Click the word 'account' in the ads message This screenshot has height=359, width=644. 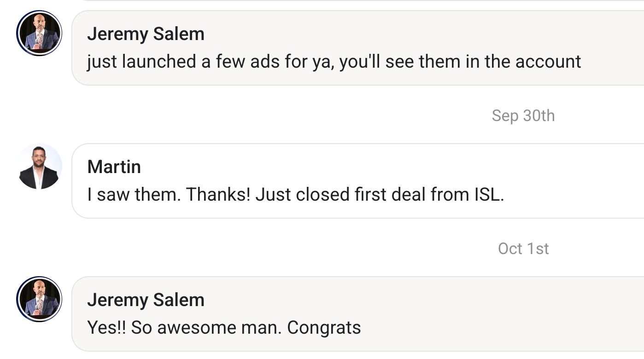coord(548,62)
